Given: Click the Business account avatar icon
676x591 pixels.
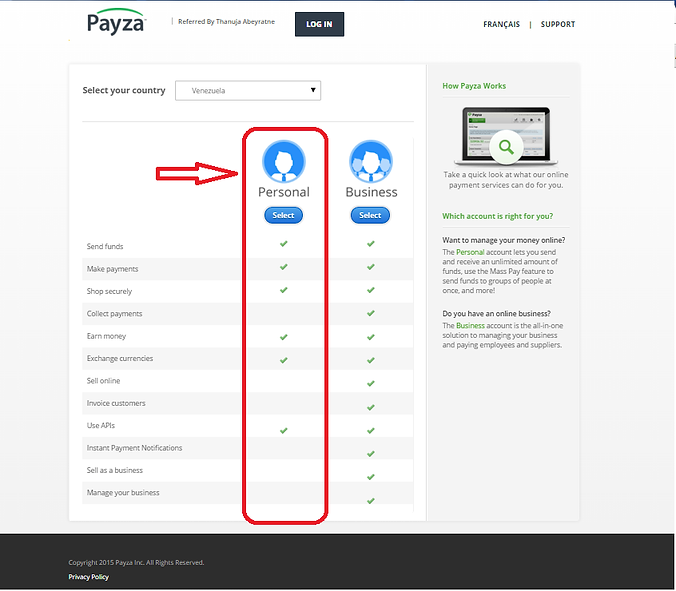Looking at the screenshot, I should coord(371,162).
